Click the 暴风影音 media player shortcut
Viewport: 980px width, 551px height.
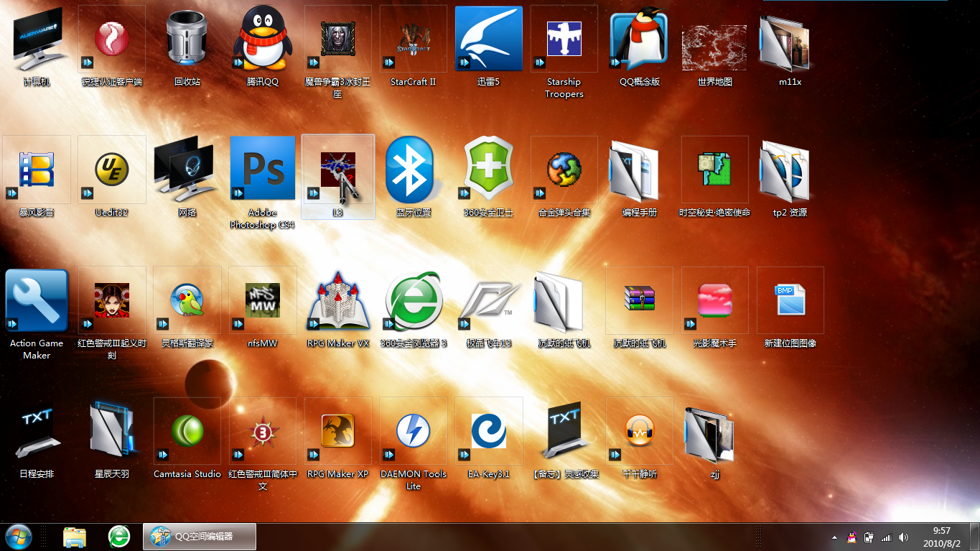(37, 170)
